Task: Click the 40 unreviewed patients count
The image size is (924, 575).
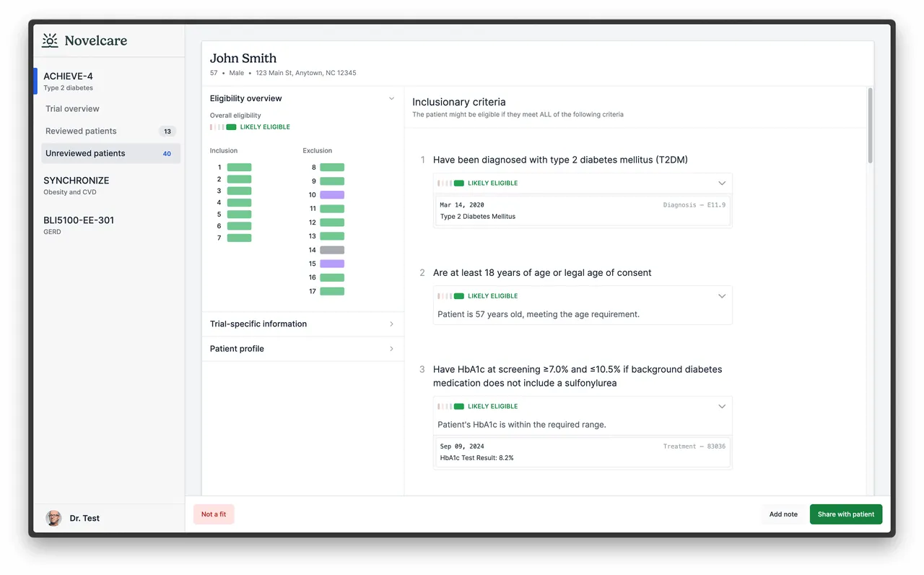Action: point(167,154)
